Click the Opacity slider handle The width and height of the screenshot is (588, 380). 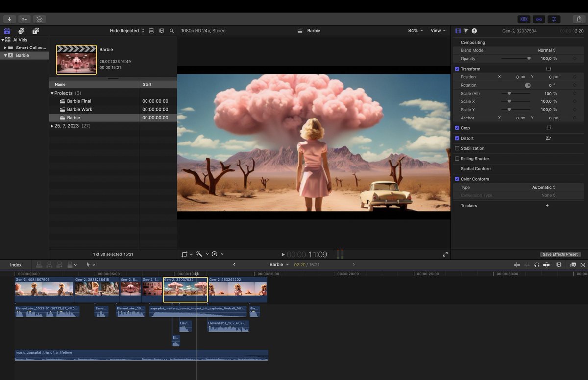[529, 59]
